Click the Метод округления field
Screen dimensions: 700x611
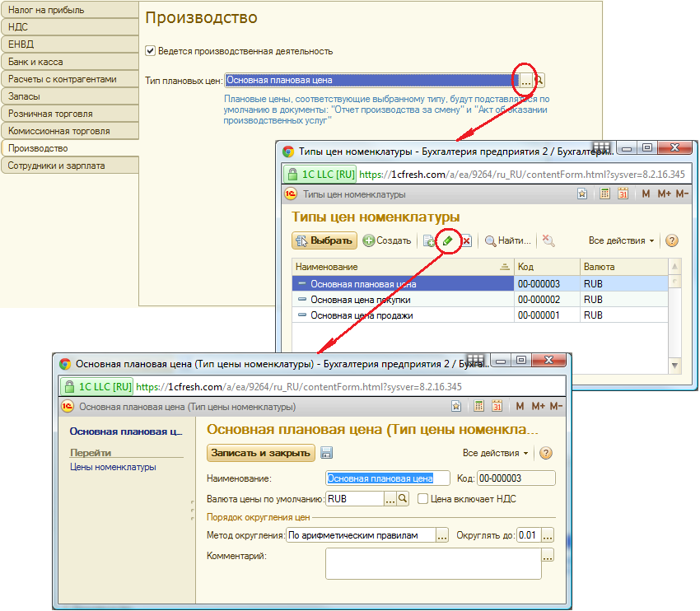pyautogui.click(x=361, y=535)
